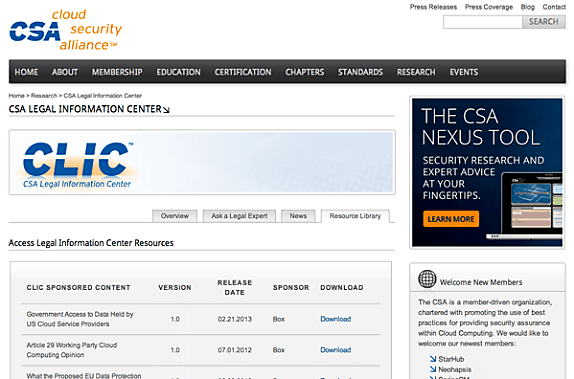Screen dimensions: 574x379
Task: Click version 1.0 in Article 29 row
Action: 175,350
